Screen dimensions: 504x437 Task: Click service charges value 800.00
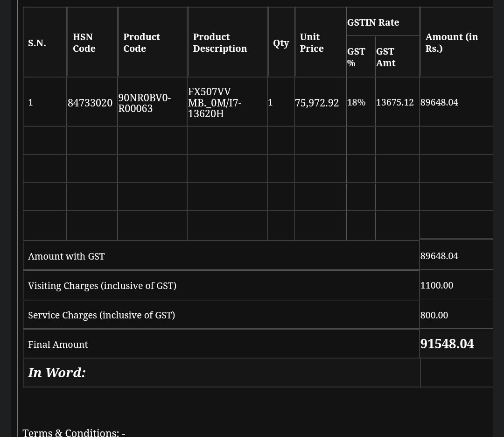click(x=434, y=315)
